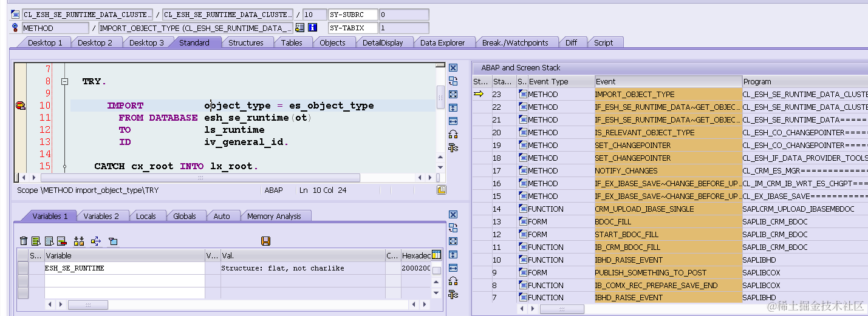Click the form icon in stack row 13
This screenshot has height=316, width=868.
(522, 221)
